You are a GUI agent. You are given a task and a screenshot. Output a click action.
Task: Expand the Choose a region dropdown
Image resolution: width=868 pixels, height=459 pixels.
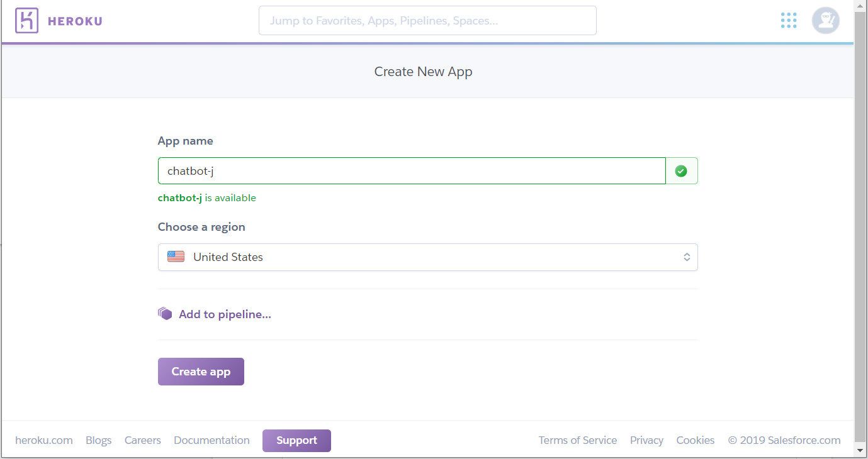pos(427,257)
